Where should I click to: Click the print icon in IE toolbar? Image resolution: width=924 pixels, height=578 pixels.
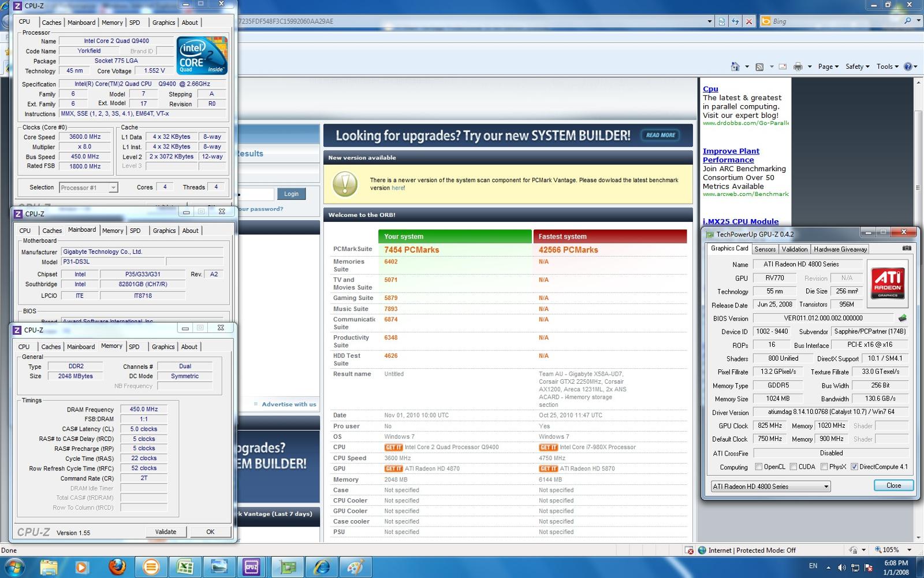pyautogui.click(x=798, y=66)
